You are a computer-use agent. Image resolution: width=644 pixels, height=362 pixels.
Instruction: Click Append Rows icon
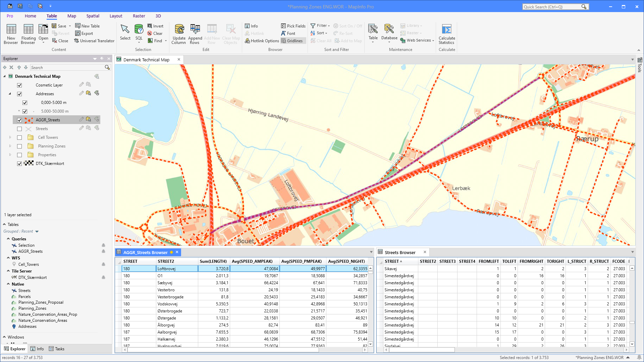point(195,34)
